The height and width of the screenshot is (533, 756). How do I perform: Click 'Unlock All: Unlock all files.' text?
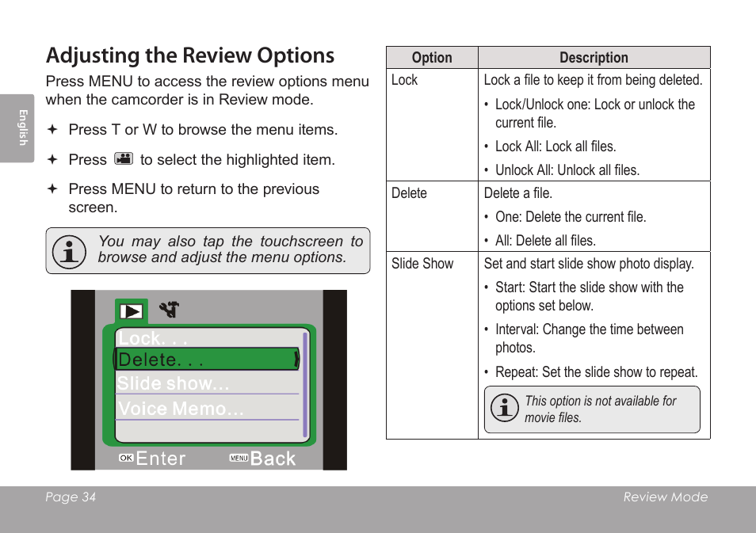(567, 170)
